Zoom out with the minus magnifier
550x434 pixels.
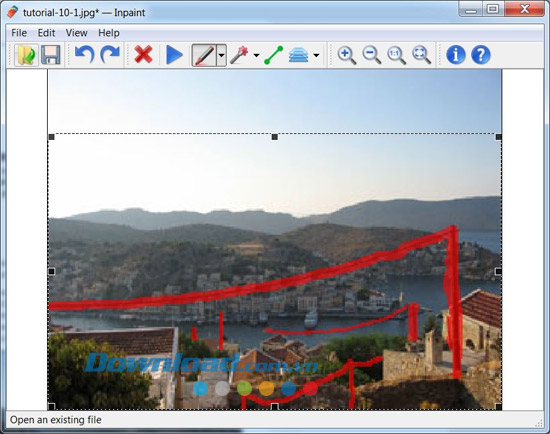pos(371,55)
